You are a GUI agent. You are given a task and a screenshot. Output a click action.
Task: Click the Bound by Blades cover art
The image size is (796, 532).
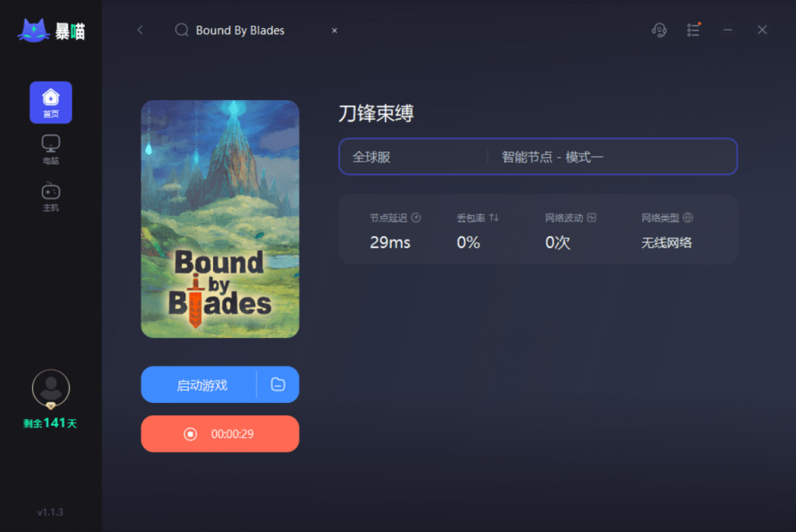(220, 219)
